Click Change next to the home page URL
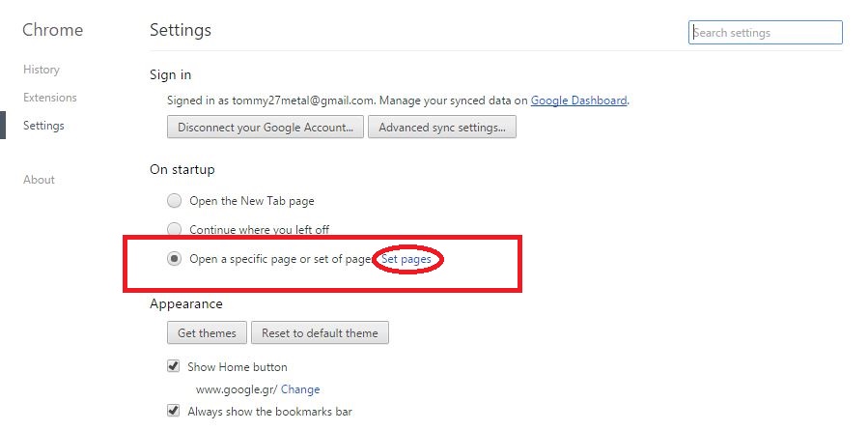The height and width of the screenshot is (431, 868). [300, 389]
